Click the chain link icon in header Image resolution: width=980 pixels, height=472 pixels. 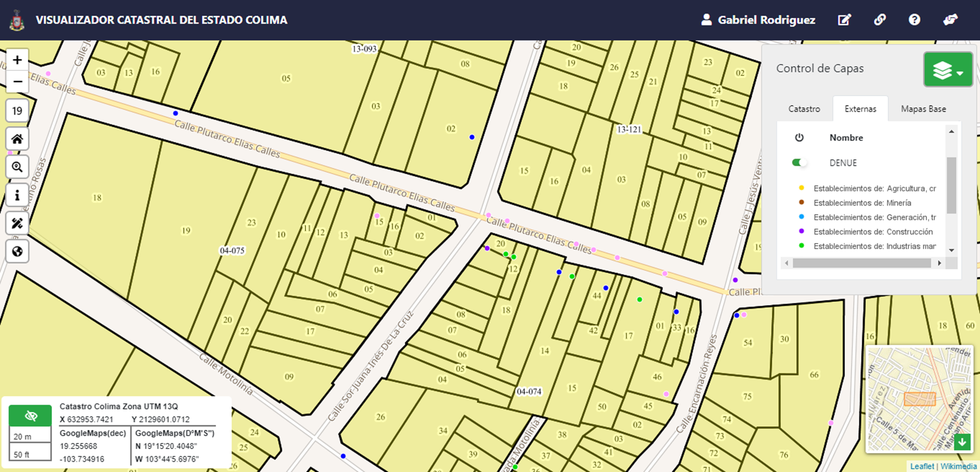click(x=879, y=20)
